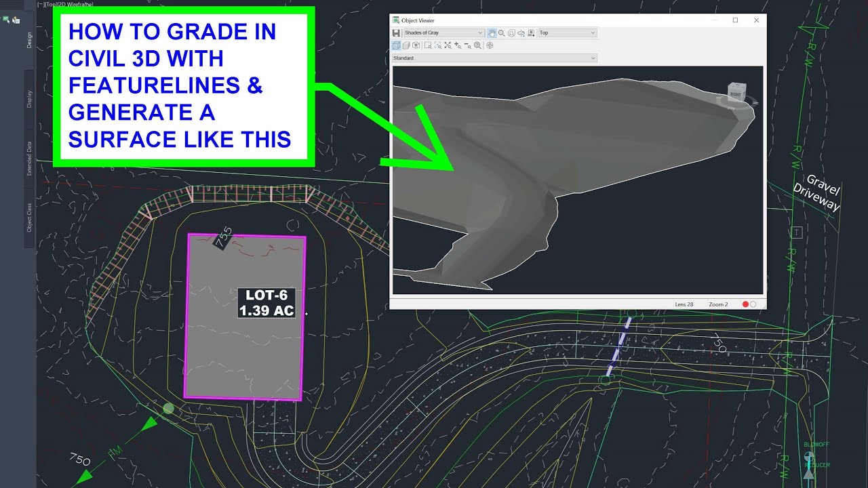
Task: Switch to the Design palette tab
Action: click(29, 40)
